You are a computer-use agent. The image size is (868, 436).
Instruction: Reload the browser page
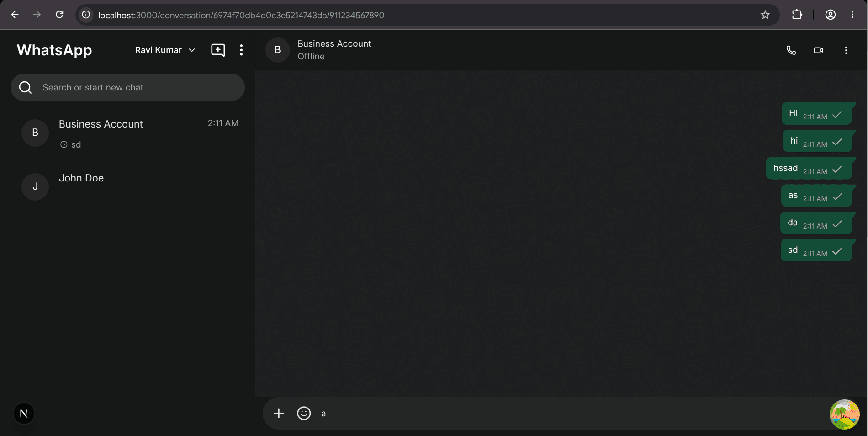coord(59,15)
